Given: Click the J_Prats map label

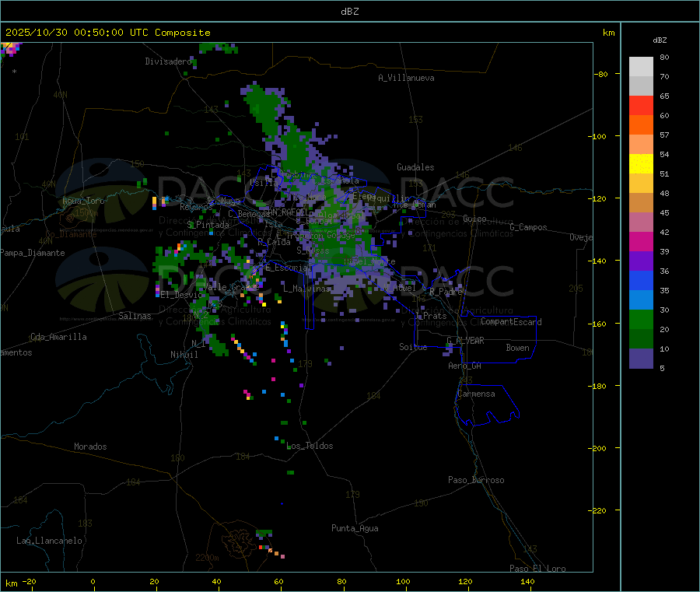Looking at the screenshot, I should pos(430,316).
